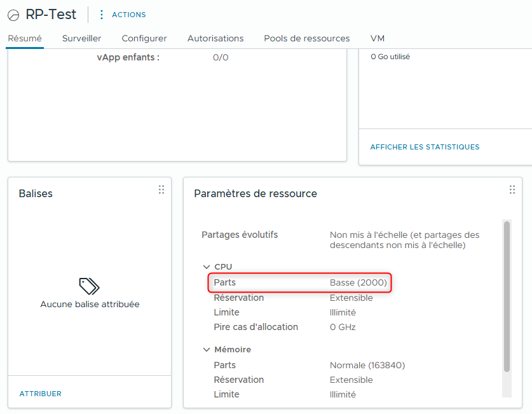The width and height of the screenshot is (532, 414).
Task: Click the drag handle icon on the Balises panel
Action: pyautogui.click(x=161, y=189)
